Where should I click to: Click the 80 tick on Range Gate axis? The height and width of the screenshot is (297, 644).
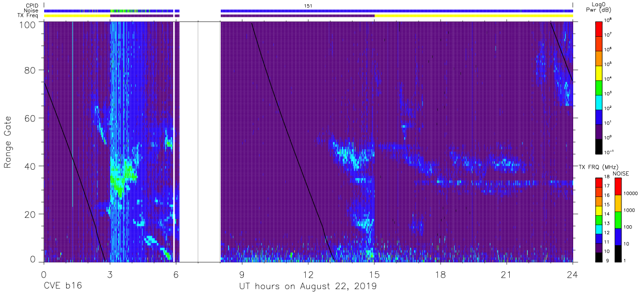tap(31, 70)
